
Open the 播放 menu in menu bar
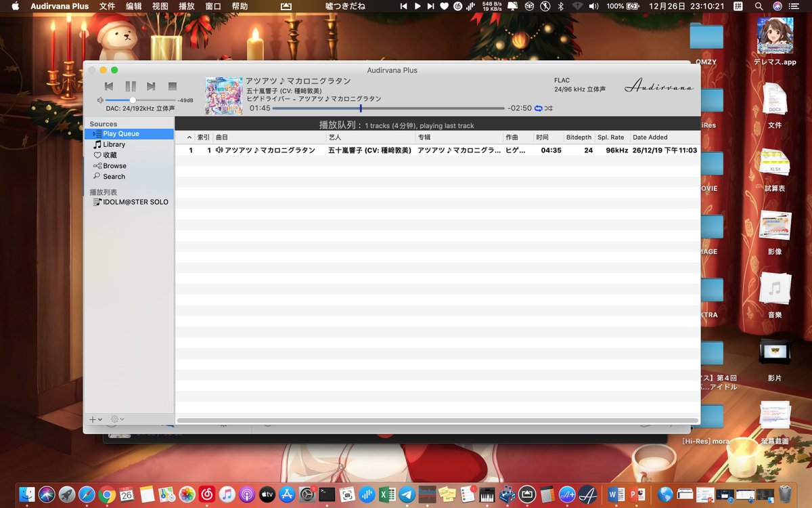(186, 6)
